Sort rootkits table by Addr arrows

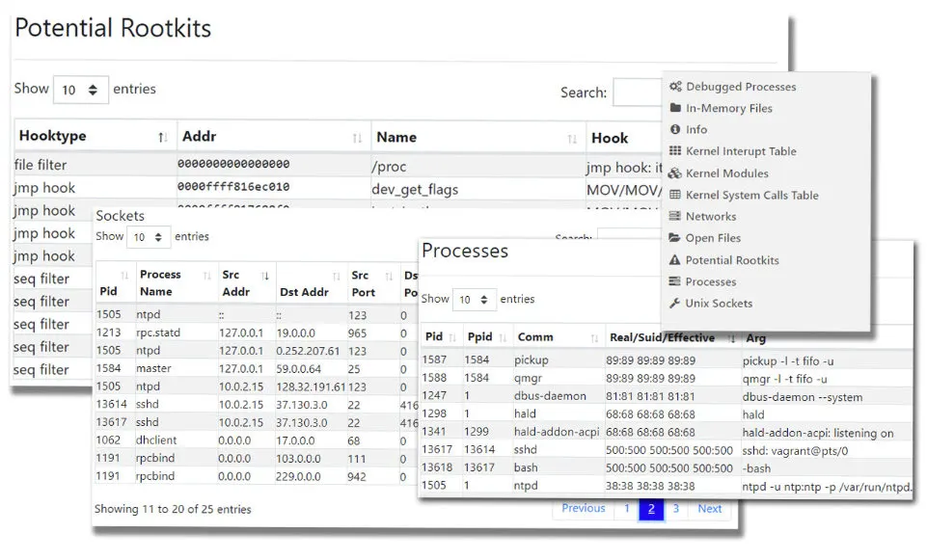357,138
